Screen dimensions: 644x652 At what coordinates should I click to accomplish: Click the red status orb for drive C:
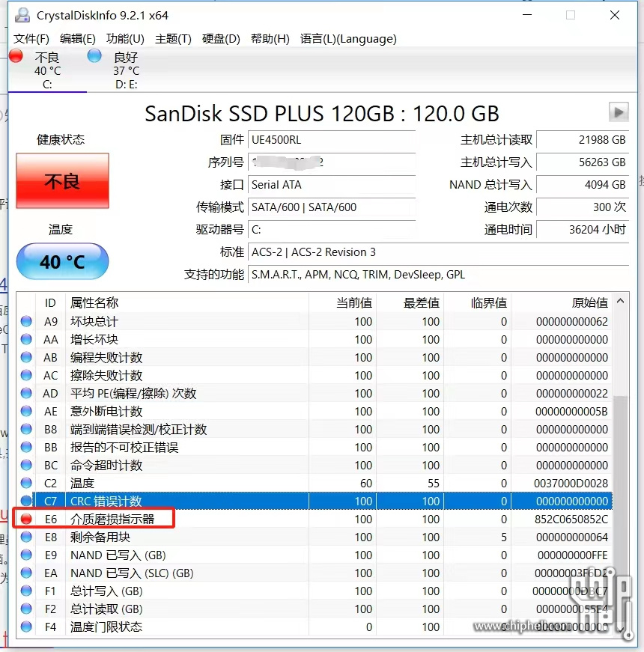[x=16, y=57]
